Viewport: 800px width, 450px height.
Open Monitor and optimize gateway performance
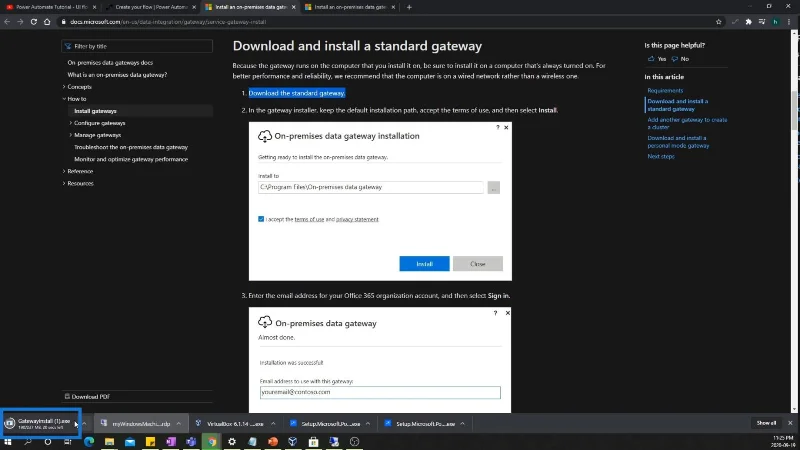[131, 159]
